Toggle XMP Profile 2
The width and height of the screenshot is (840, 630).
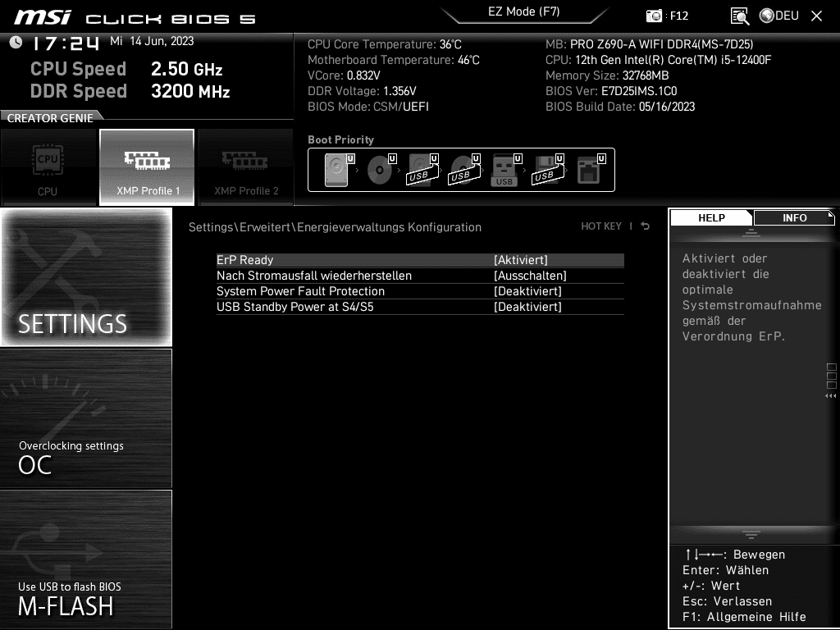[245, 167]
